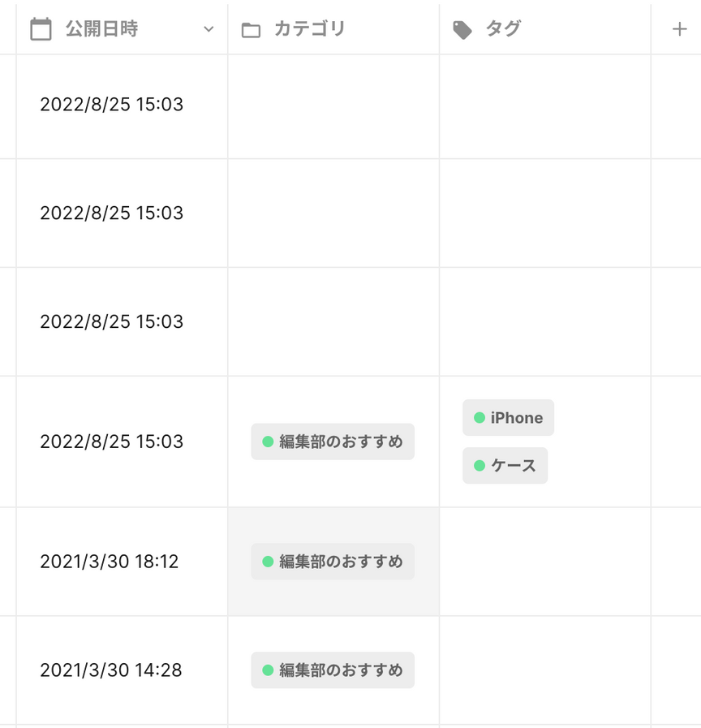Click the first 2022/8/25 15:03 date cell
701x728 pixels.
[x=122, y=106]
